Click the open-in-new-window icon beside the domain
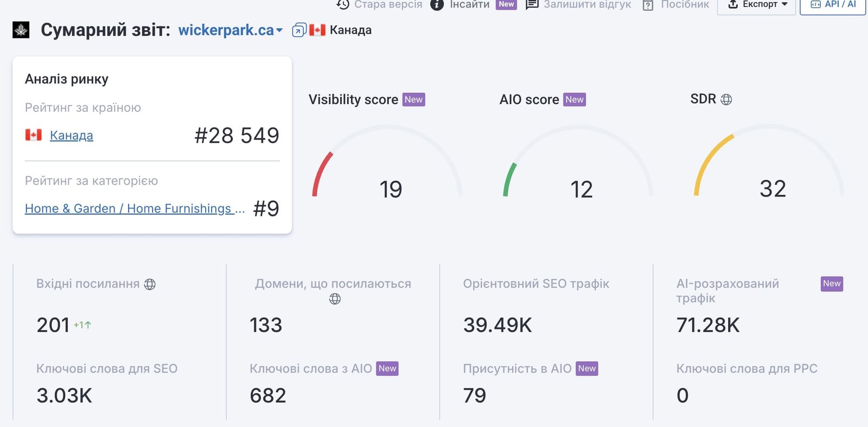This screenshot has height=427, width=868. pyautogui.click(x=299, y=30)
